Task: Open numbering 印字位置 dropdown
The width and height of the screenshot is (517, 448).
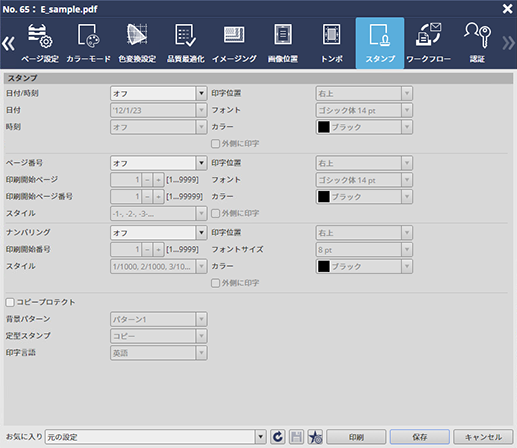Action: [364, 233]
